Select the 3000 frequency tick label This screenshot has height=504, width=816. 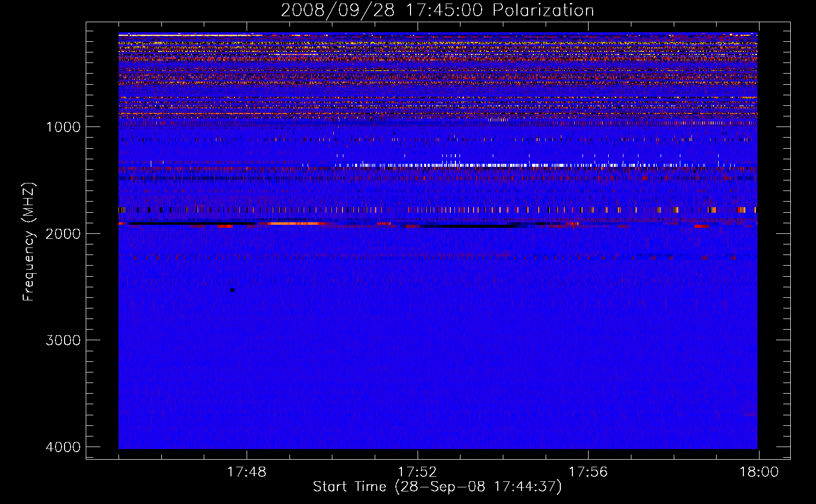click(64, 340)
